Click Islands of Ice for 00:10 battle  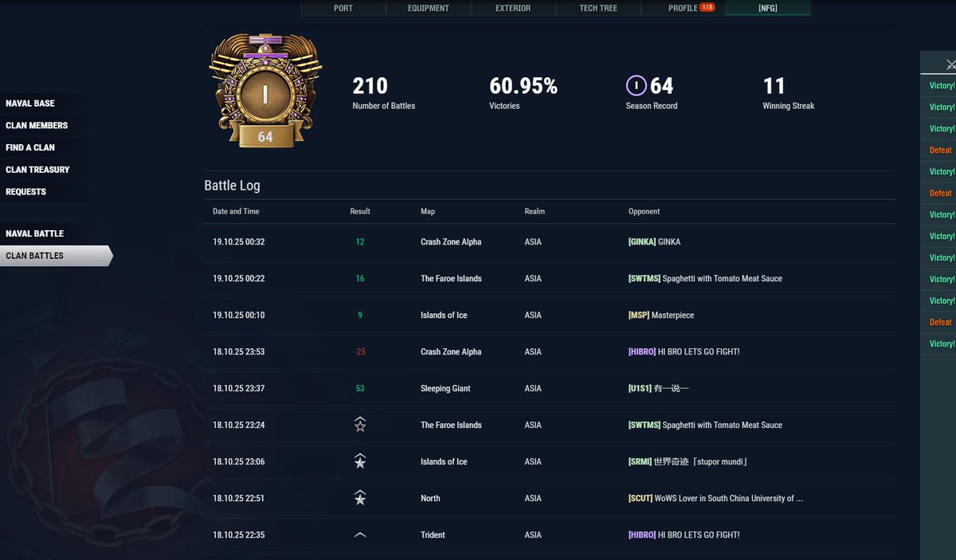click(x=444, y=315)
